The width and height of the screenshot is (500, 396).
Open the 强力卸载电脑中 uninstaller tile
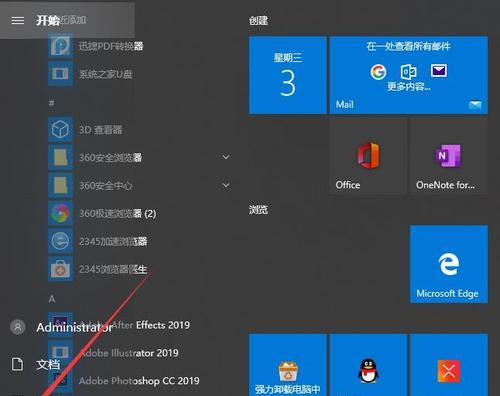(288, 365)
